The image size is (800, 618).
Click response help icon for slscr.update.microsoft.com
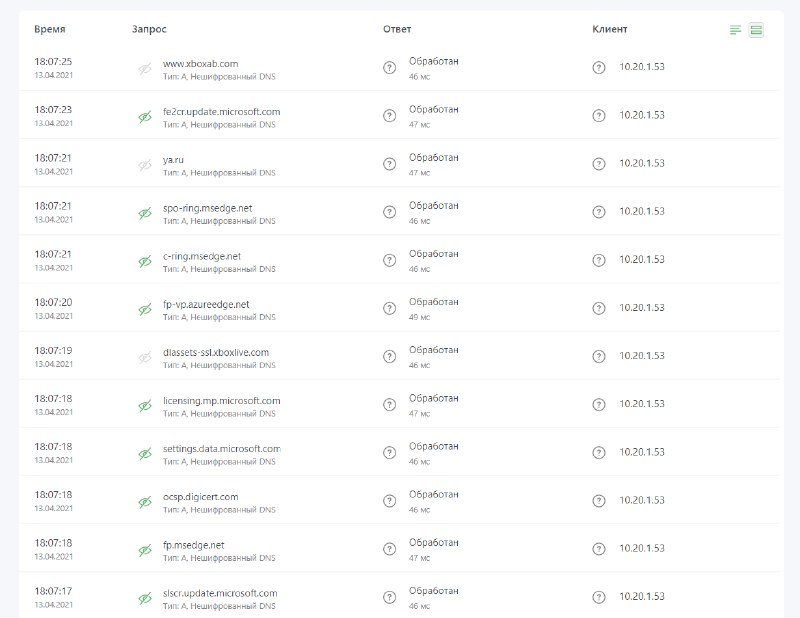tap(389, 597)
